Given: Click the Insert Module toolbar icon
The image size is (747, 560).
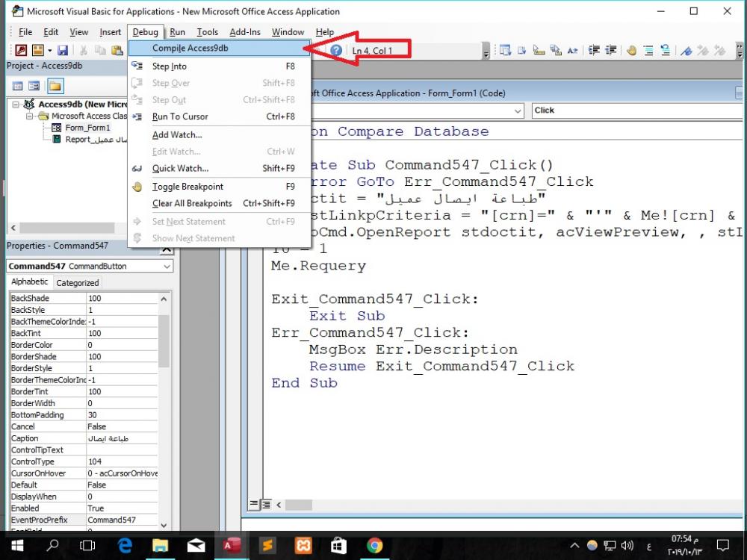Looking at the screenshot, I should (x=37, y=50).
